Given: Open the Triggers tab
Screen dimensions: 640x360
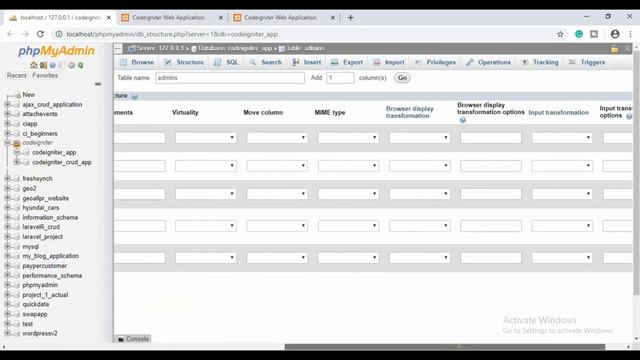Looking at the screenshot, I should click(587, 62).
